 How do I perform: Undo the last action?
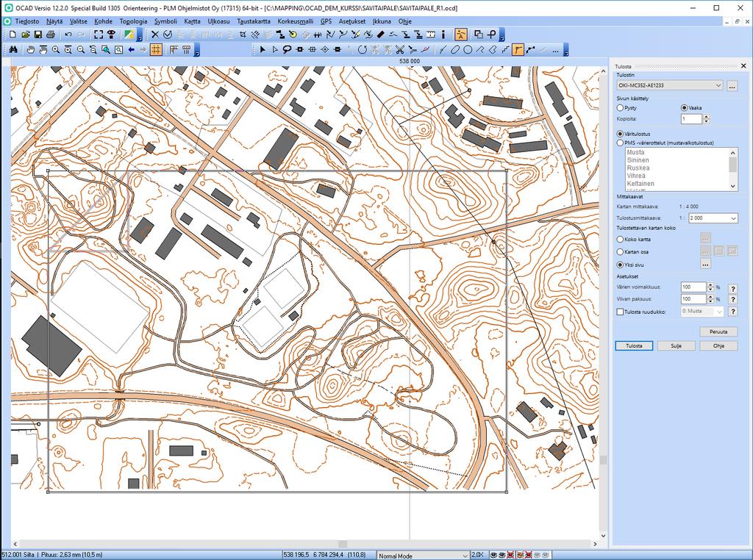(68, 35)
